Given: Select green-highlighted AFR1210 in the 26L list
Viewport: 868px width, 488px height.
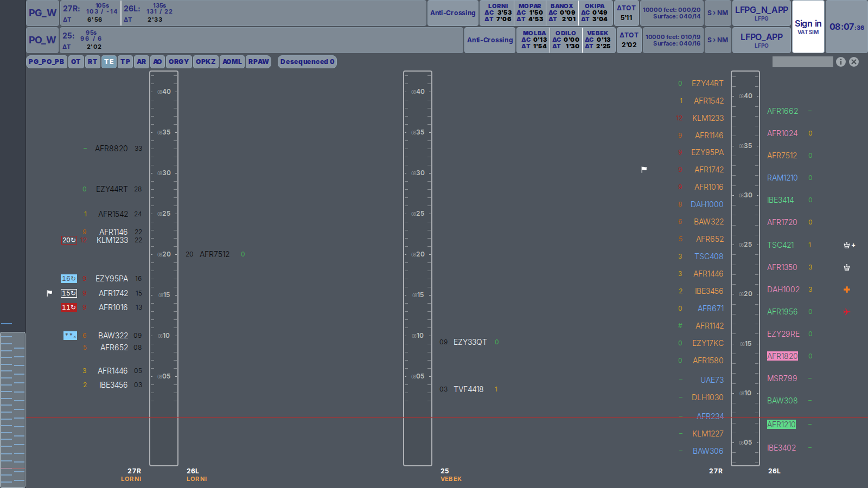Looking at the screenshot, I should click(781, 425).
